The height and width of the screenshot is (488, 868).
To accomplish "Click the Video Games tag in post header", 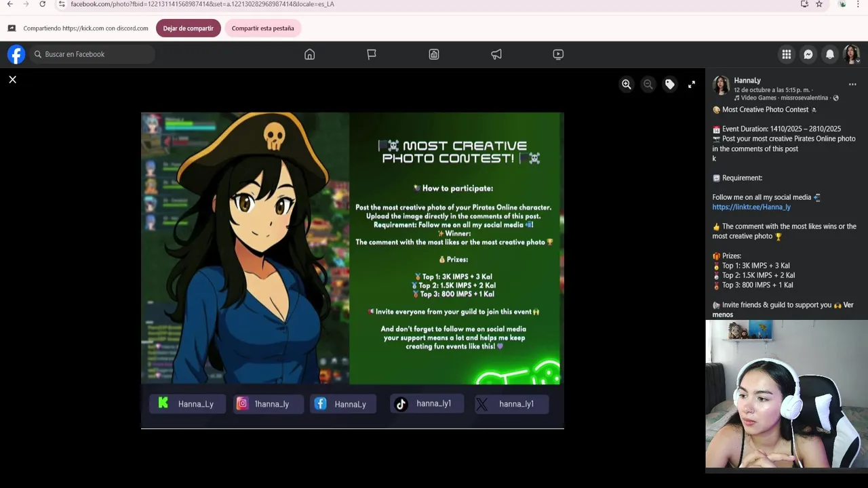I will pos(758,98).
